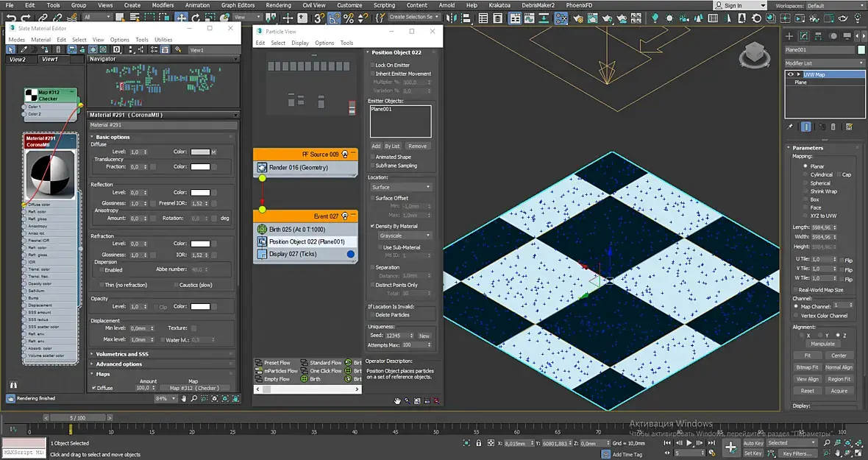Enable the Lock On Emitter checkbox
The height and width of the screenshot is (460, 868).
point(372,66)
